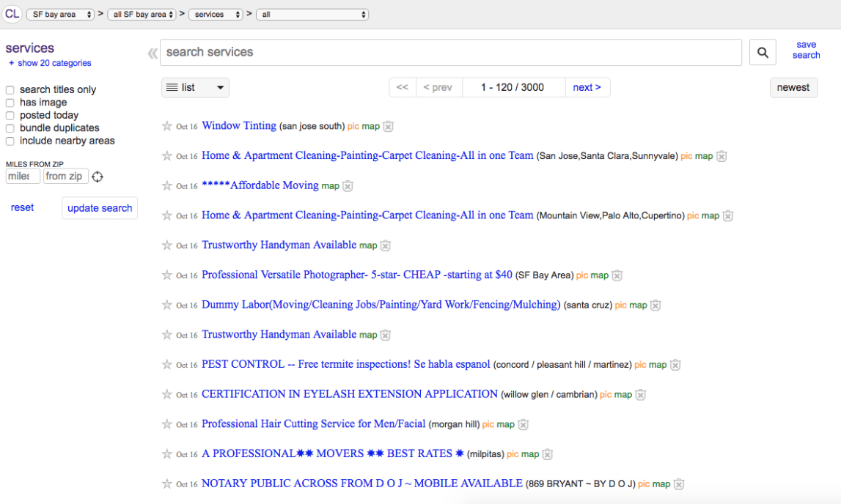
Task: Collapse the sidebar with double-chevron icon
Action: pos(153,53)
